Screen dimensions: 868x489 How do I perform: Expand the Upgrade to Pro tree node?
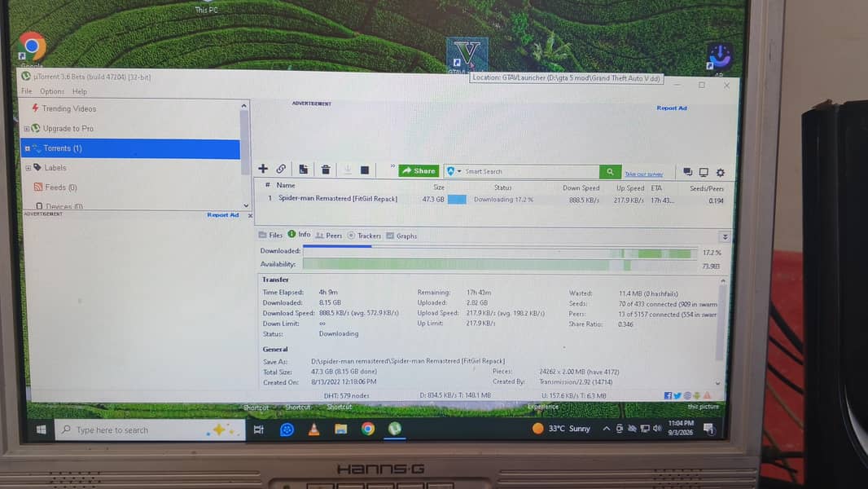pos(26,129)
